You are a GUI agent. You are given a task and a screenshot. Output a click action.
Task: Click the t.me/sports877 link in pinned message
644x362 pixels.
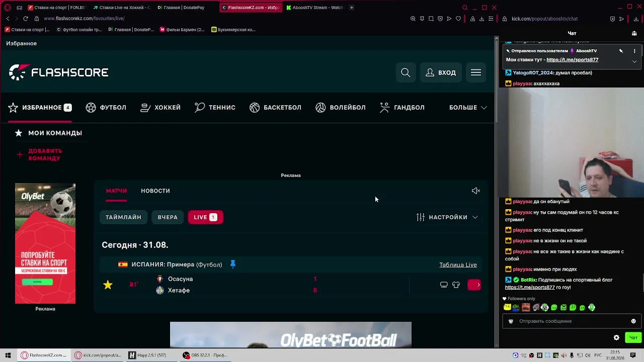pos(572,60)
